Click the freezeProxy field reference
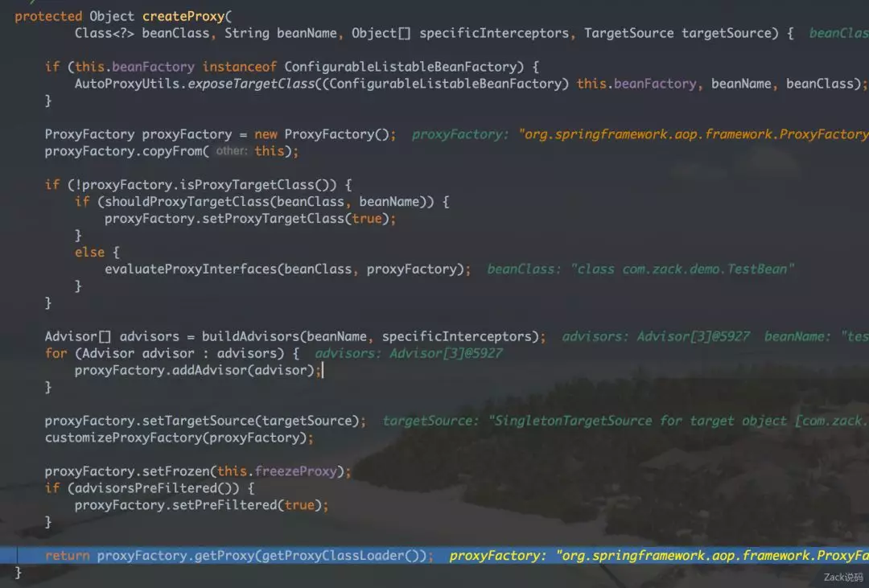This screenshot has height=588, width=869. [x=296, y=471]
